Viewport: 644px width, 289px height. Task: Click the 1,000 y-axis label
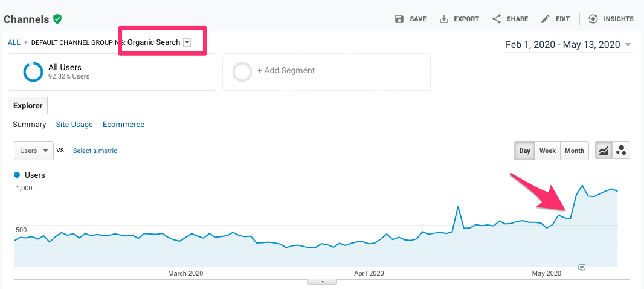(x=24, y=188)
